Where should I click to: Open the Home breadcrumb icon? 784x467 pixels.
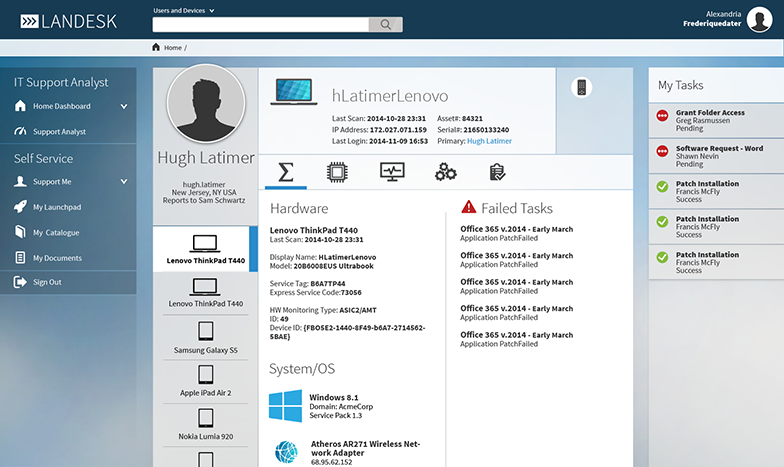(156, 47)
